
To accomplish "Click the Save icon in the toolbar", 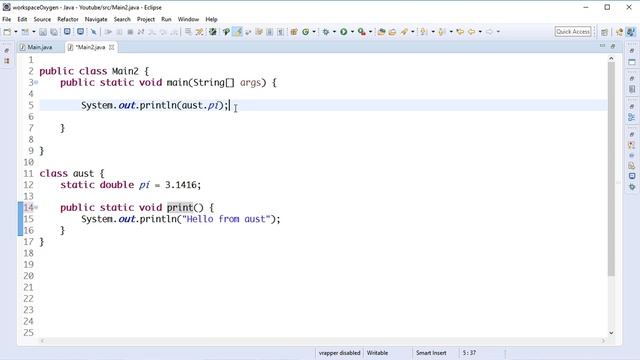I will point(42,32).
